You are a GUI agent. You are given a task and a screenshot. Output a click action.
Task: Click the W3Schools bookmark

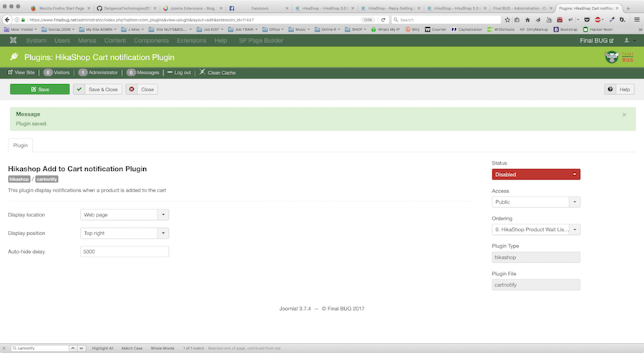tap(501, 29)
